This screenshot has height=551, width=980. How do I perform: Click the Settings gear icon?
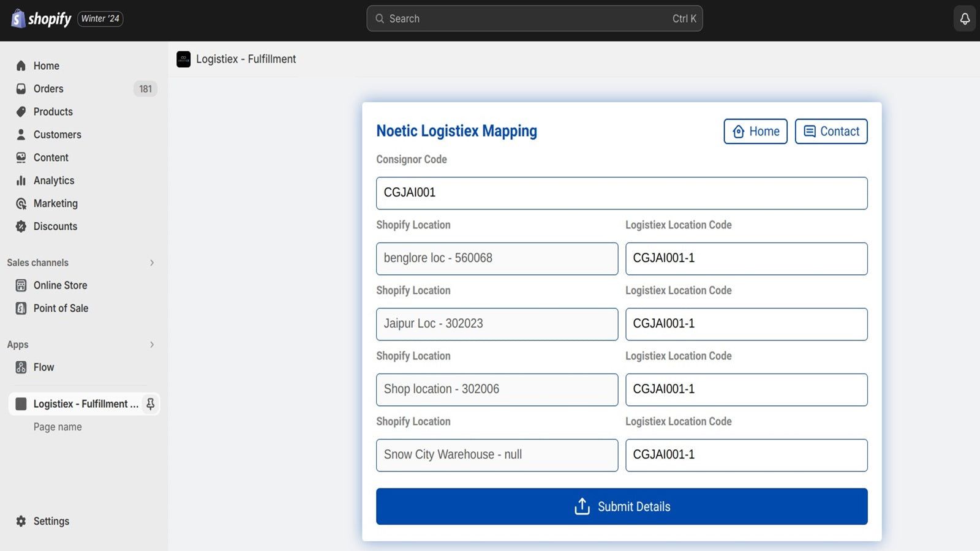pos(21,521)
